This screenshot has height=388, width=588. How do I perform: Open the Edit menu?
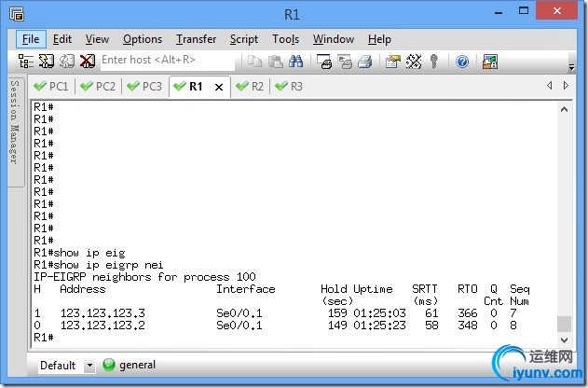[x=62, y=39]
